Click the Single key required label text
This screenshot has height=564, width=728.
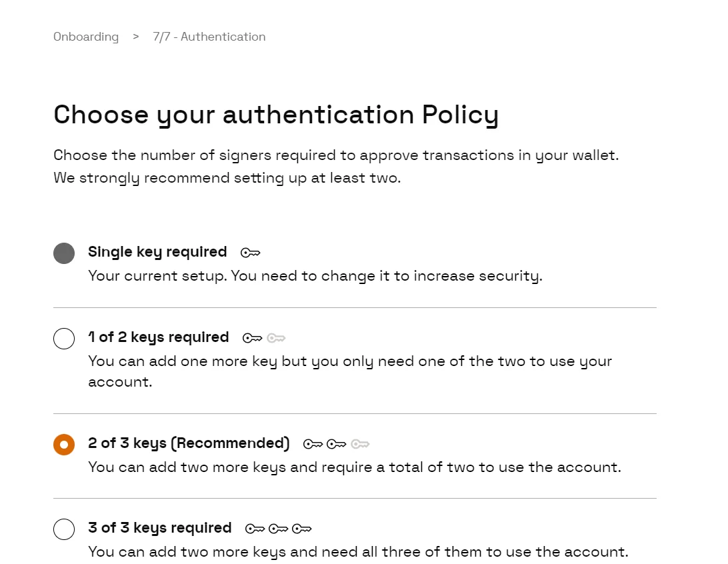coord(157,252)
